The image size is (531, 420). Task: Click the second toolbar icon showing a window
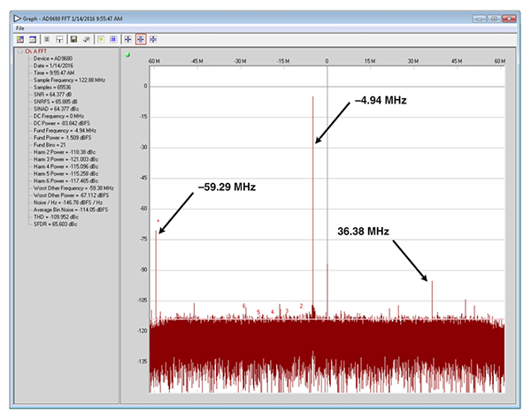click(x=33, y=39)
